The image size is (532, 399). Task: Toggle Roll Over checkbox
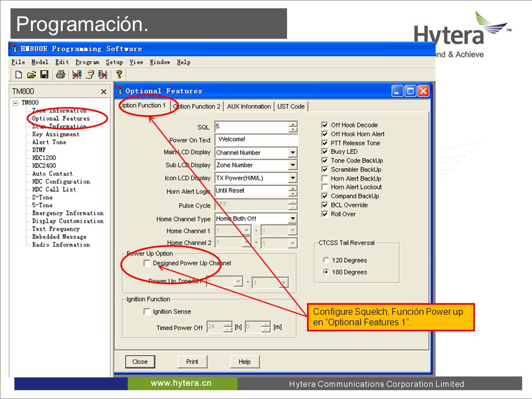point(325,214)
